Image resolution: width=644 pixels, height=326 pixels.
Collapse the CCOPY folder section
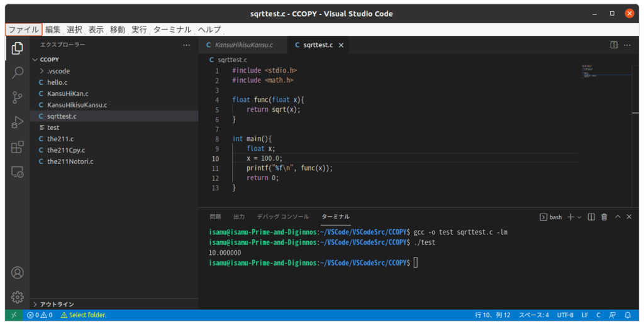[114, 60]
